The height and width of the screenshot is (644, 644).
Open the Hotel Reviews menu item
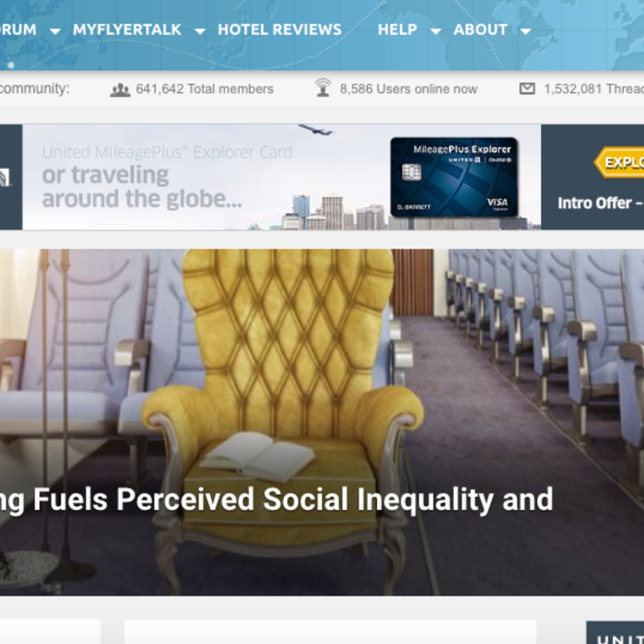(280, 30)
